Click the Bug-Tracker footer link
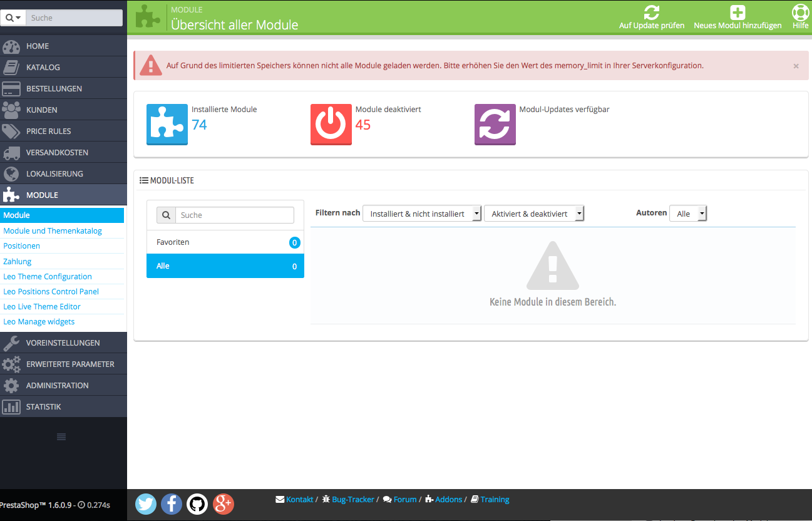The width and height of the screenshot is (812, 521). [x=353, y=500]
